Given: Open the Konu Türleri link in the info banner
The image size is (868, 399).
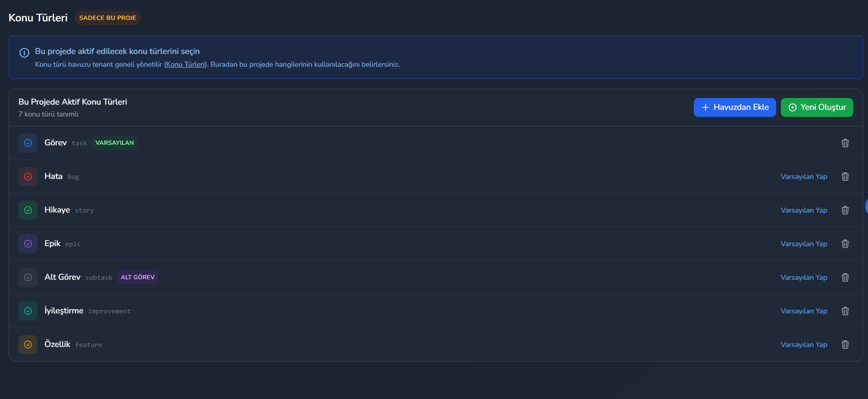Looking at the screenshot, I should coord(185,64).
